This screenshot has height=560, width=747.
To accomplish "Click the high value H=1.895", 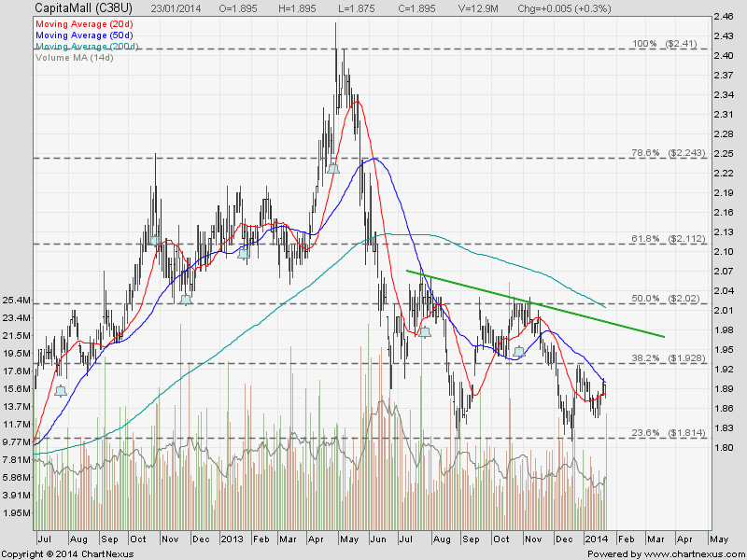I will 297,8.
